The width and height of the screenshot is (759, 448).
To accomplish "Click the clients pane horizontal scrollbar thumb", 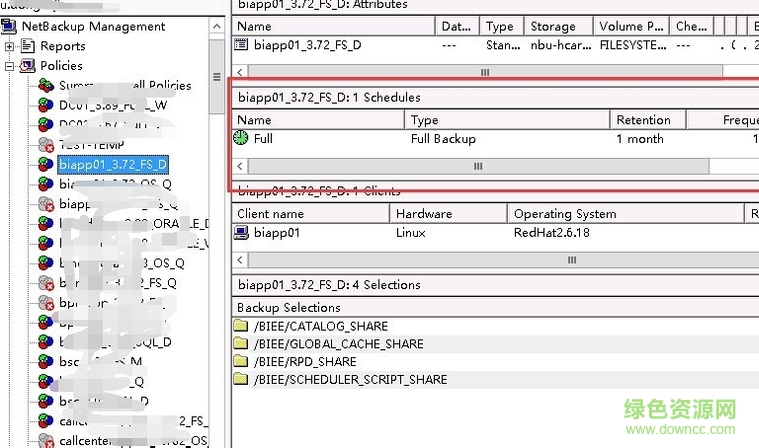I will click(x=503, y=260).
